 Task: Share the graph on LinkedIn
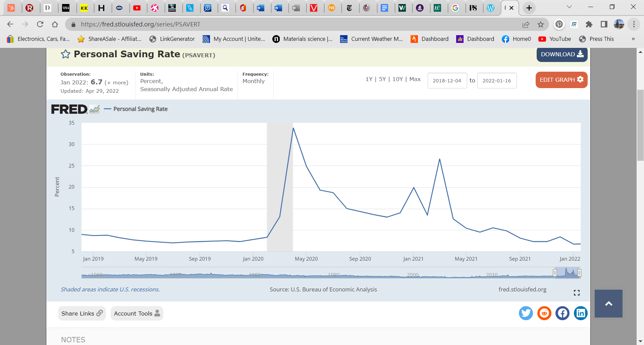[x=581, y=314]
